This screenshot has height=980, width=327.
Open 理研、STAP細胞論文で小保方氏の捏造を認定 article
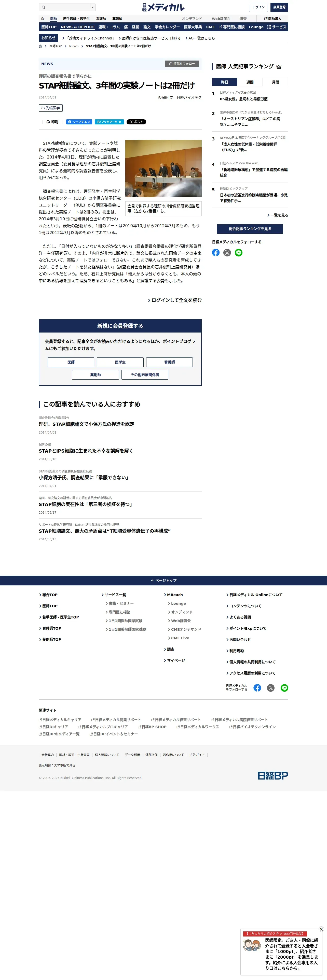pos(86,424)
